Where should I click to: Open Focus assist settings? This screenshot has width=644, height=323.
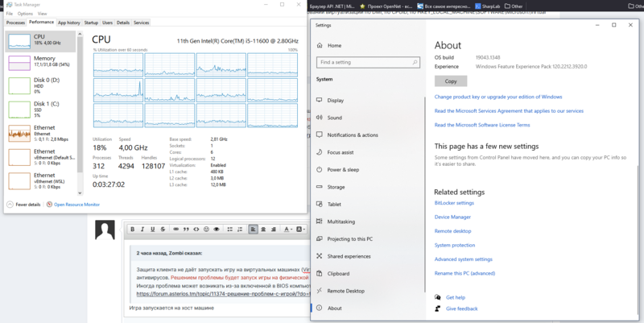[340, 152]
